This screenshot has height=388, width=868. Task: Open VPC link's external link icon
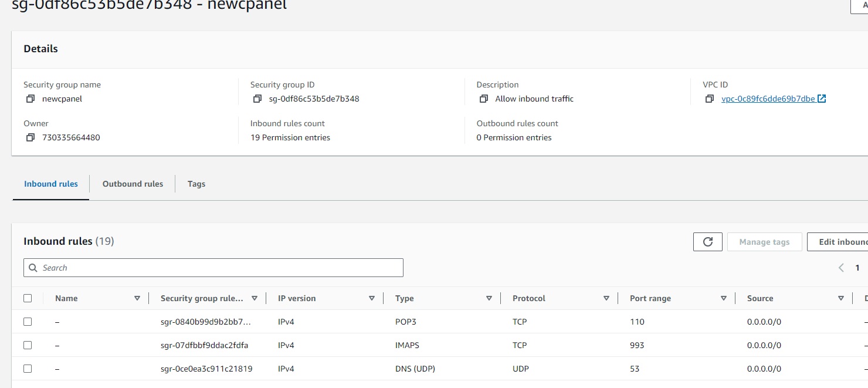pos(822,99)
